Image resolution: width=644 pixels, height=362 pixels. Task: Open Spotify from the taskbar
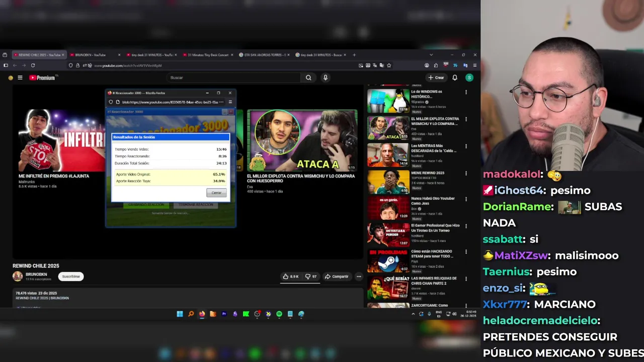tap(279, 314)
